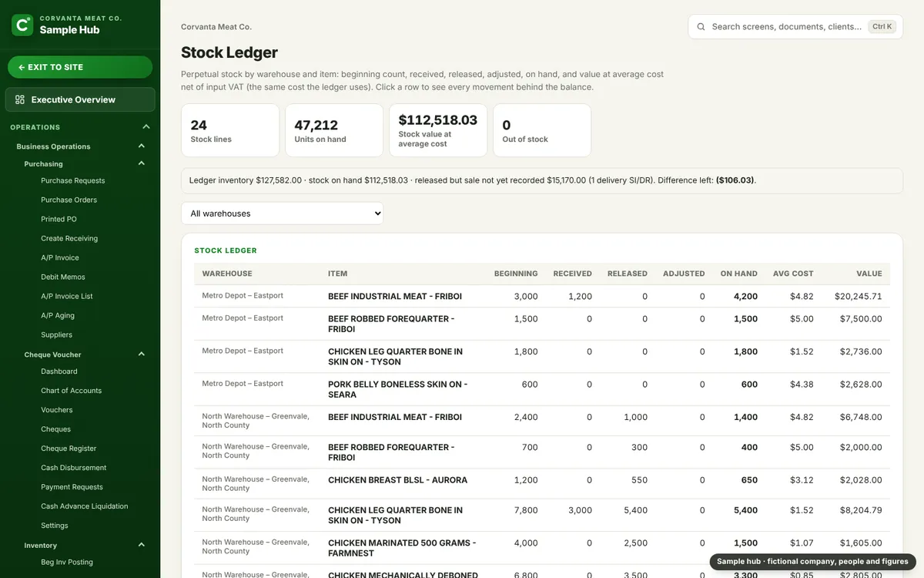Exit to site with the green button
This screenshot has width=924, height=578.
[80, 67]
